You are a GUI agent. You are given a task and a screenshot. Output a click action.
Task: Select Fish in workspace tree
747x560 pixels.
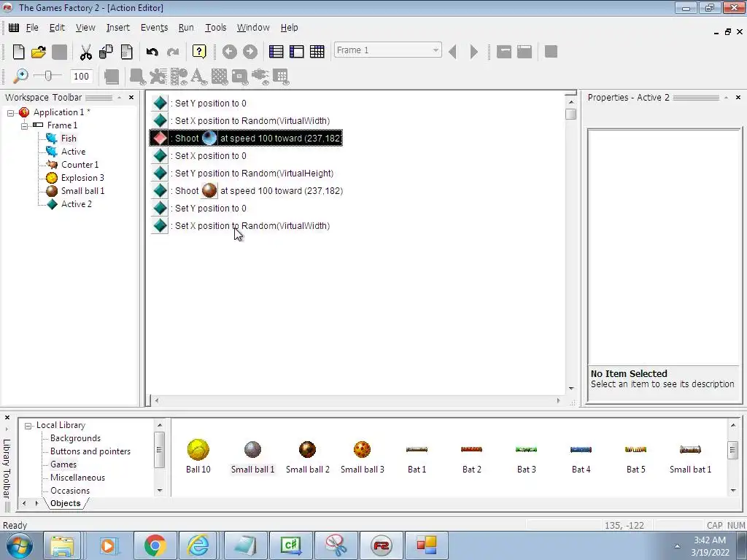tap(69, 138)
